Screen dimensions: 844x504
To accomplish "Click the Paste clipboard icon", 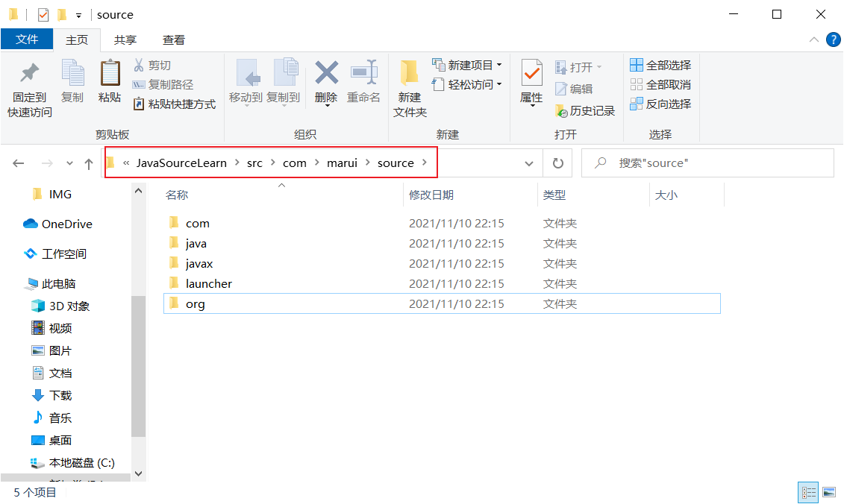I will pyautogui.click(x=110, y=74).
